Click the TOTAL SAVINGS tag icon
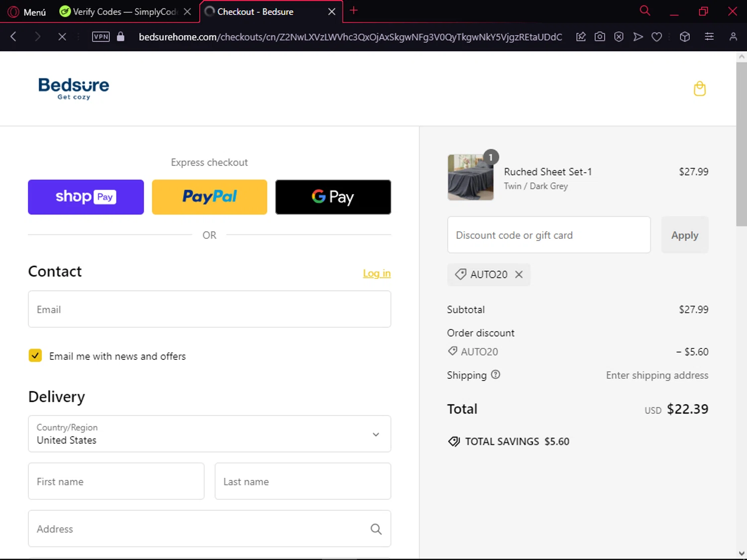The height and width of the screenshot is (560, 747). 454,442
